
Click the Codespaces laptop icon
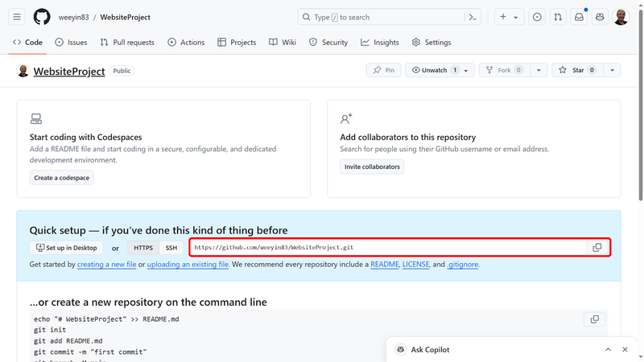[36, 119]
